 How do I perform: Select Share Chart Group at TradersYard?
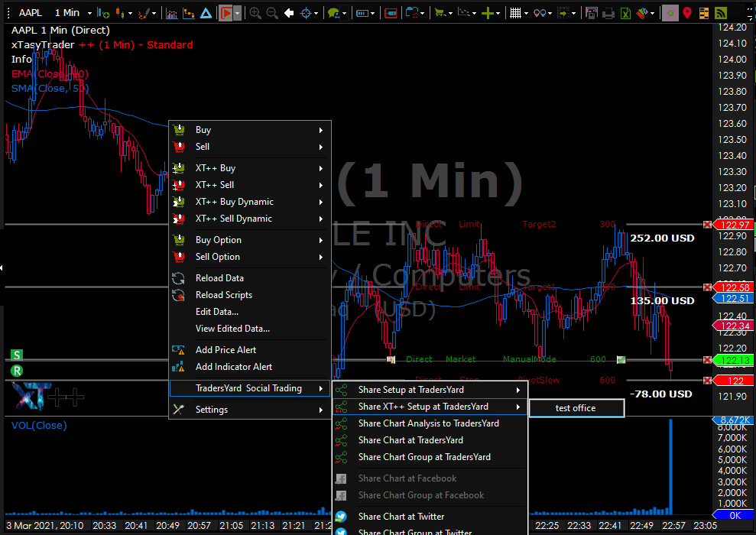430,457
